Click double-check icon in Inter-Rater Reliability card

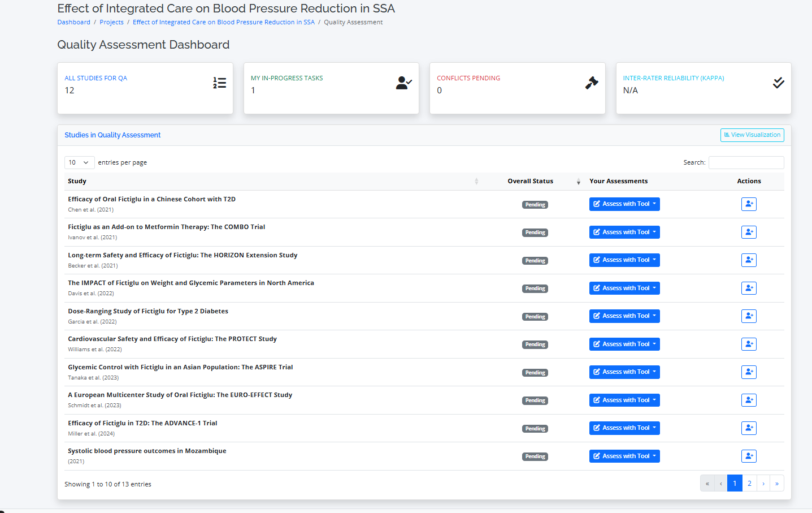tap(778, 83)
